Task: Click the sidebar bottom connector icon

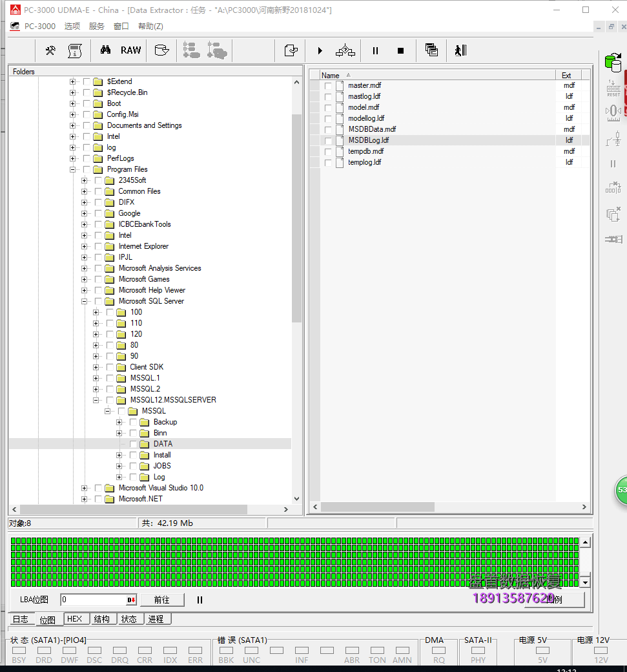Action: pos(613,239)
